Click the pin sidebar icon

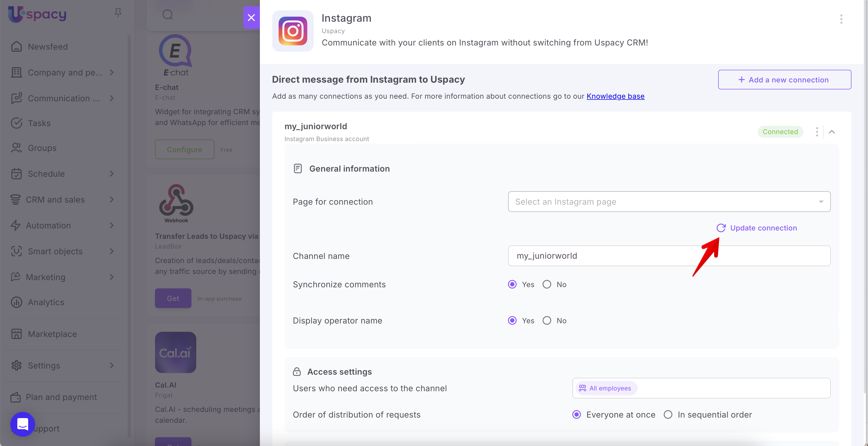118,13
